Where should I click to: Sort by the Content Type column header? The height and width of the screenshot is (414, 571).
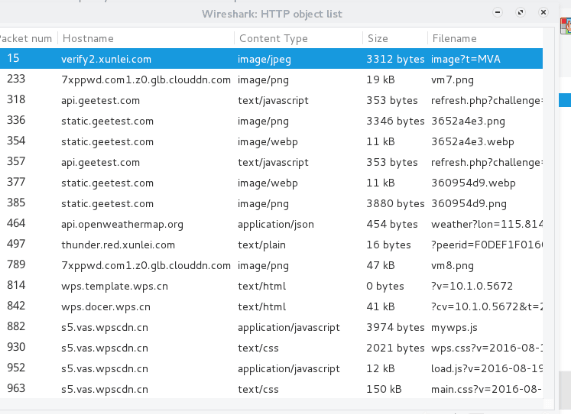(x=298, y=38)
